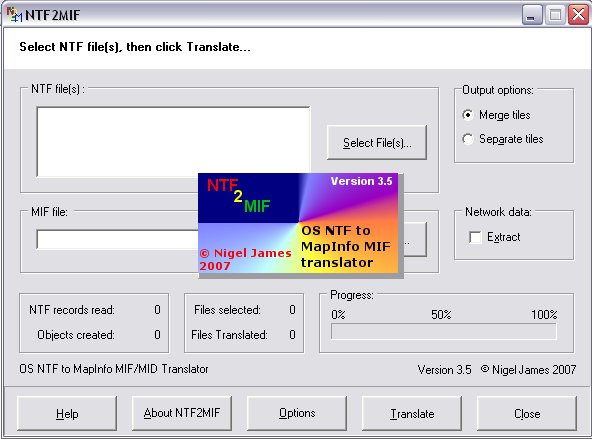This screenshot has width=592, height=439.
Task: Open the About NTF2MIF dialog
Action: (x=182, y=413)
